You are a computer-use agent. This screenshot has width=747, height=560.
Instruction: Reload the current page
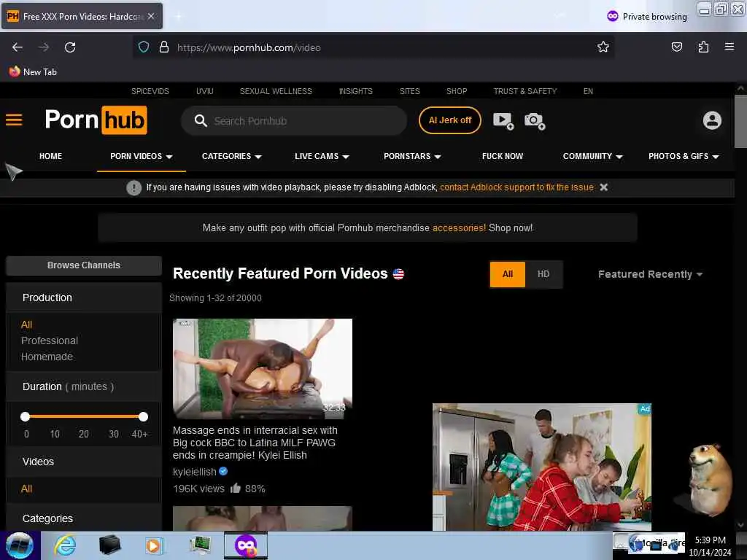click(70, 47)
